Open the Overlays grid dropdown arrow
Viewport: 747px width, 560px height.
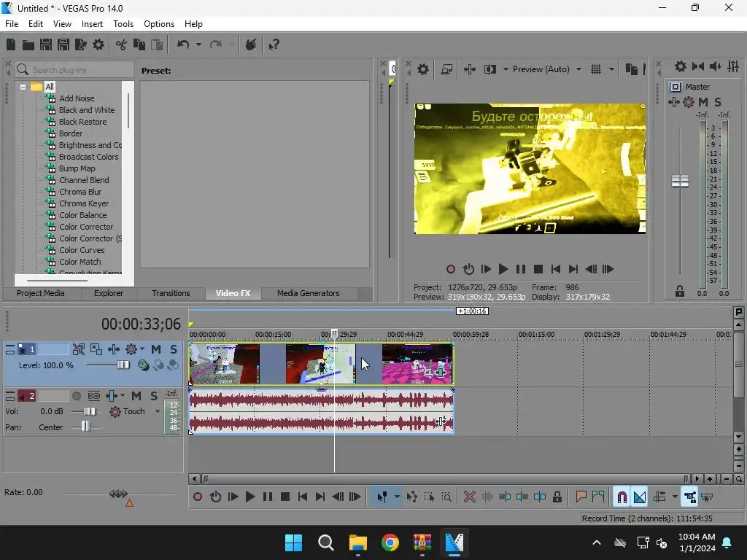point(611,69)
